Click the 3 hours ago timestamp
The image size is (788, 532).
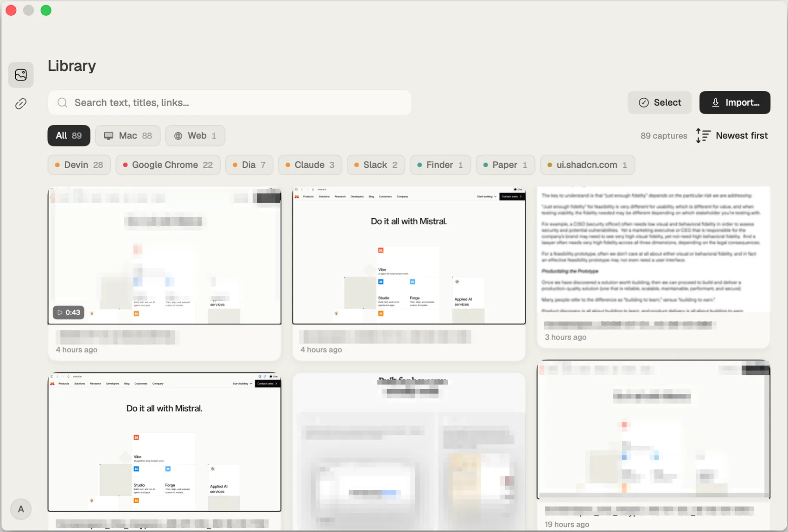[x=566, y=337]
